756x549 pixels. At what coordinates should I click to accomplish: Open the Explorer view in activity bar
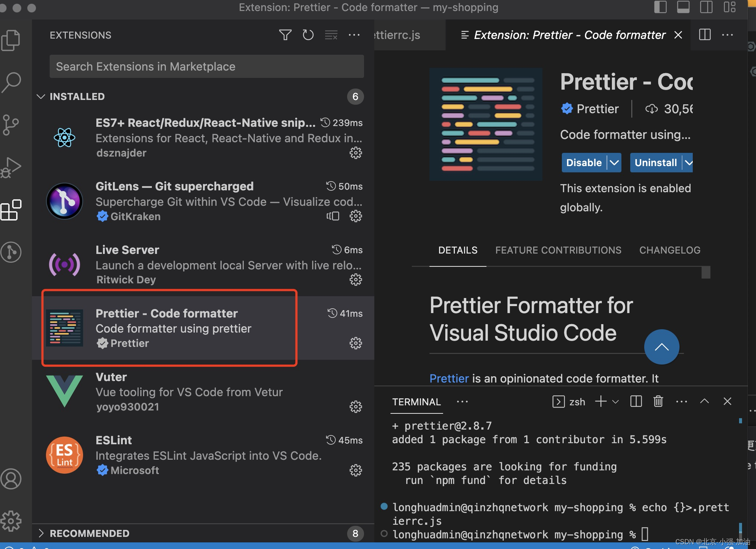(x=11, y=40)
